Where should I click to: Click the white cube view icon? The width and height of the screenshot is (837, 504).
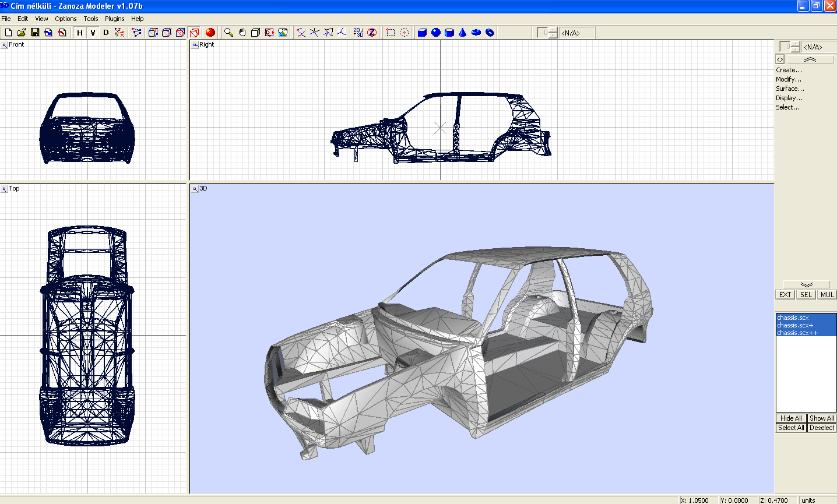coord(255,33)
